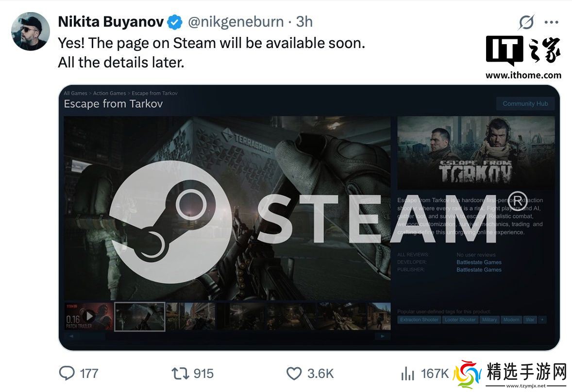Open the view analytics bar icon
The height and width of the screenshot is (392, 572).
click(407, 374)
